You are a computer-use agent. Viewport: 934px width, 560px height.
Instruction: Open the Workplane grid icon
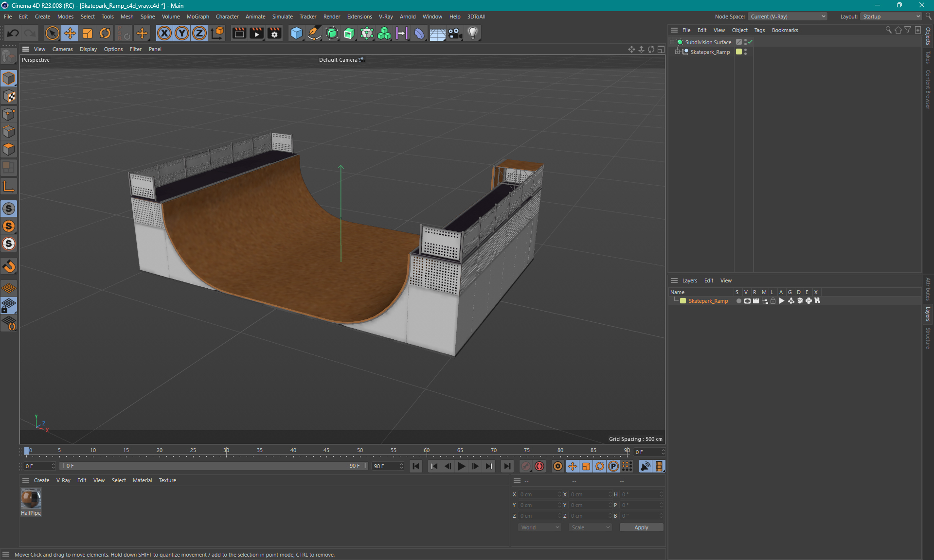pos(9,288)
